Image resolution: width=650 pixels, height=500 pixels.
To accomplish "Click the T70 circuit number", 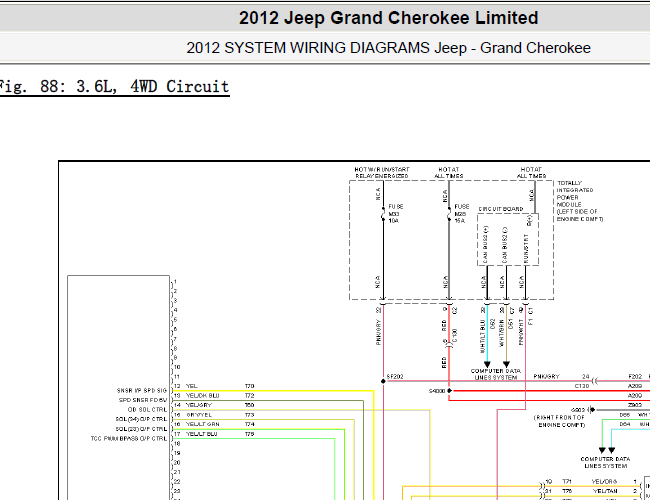I will pos(250,386).
